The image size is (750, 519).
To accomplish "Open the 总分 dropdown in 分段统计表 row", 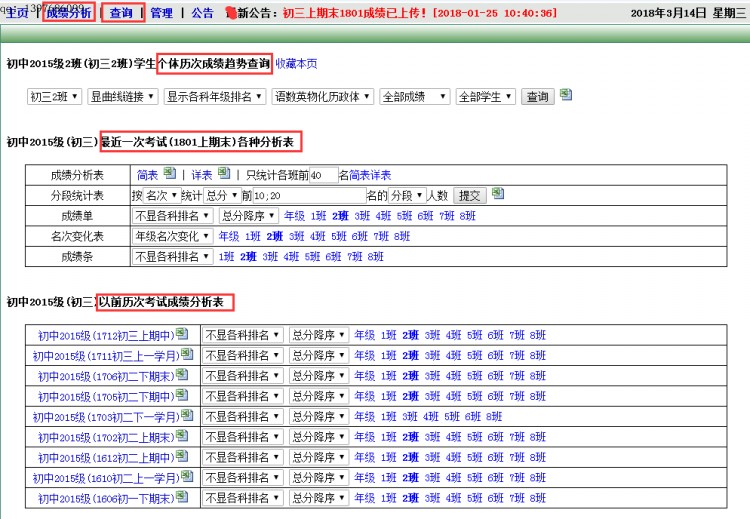I will point(222,196).
